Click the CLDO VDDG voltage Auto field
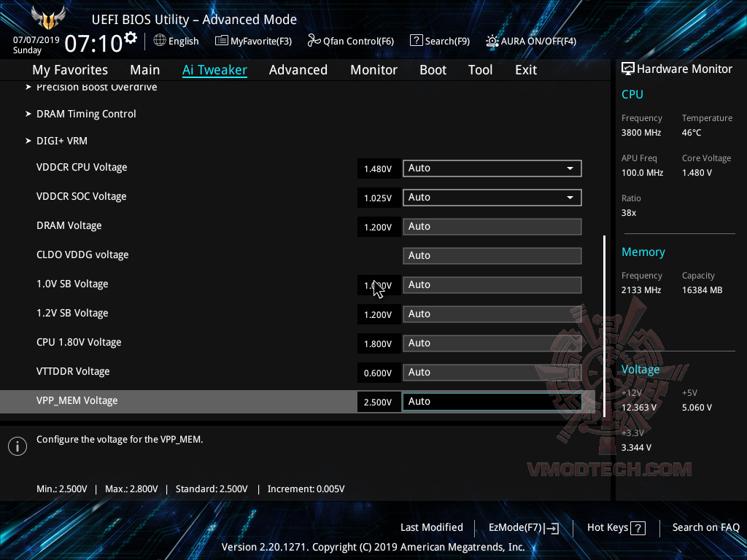This screenshot has width=747, height=560. pos(492,255)
